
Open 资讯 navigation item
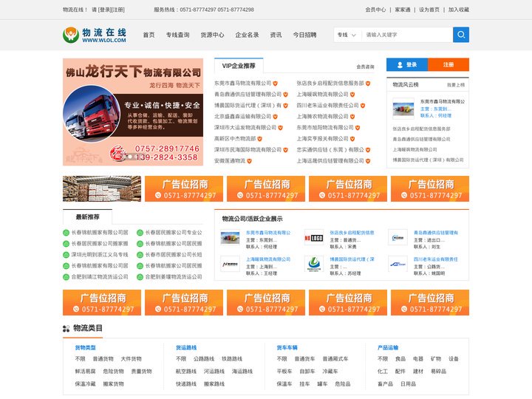click(x=276, y=35)
